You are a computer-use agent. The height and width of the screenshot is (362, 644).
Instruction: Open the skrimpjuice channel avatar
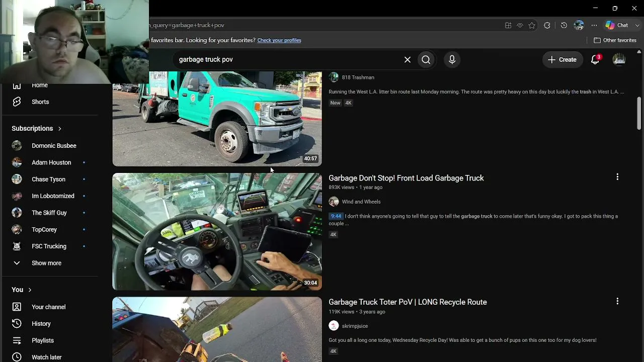coord(334,326)
